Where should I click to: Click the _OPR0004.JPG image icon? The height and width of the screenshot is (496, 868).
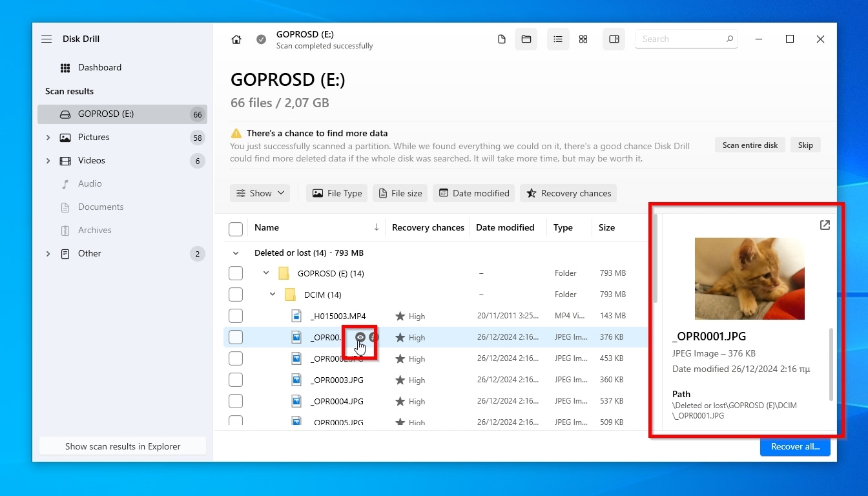(296, 401)
